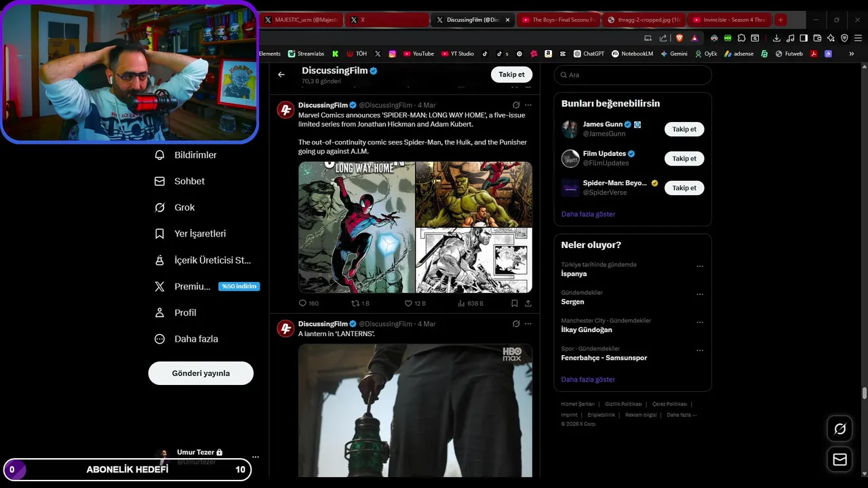Open Premium in the sidebar
Viewport: 868px width, 488px height.
(x=207, y=287)
